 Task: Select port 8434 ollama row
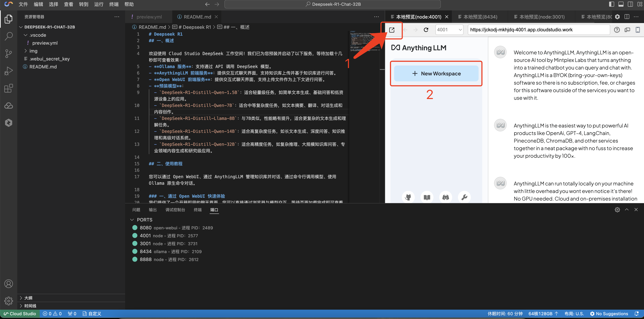point(170,251)
